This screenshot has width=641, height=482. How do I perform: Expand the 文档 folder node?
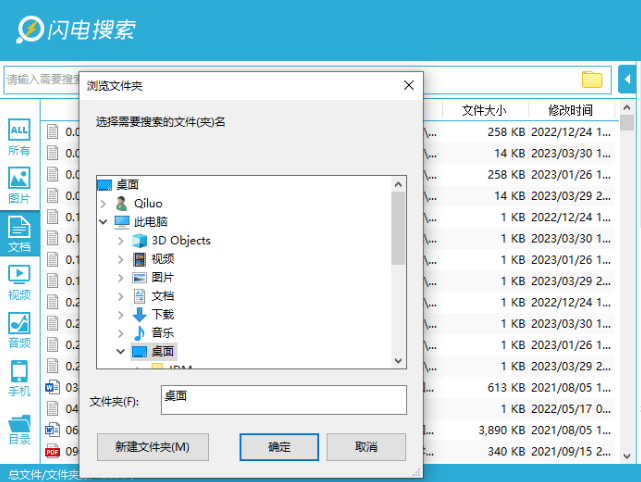click(121, 296)
